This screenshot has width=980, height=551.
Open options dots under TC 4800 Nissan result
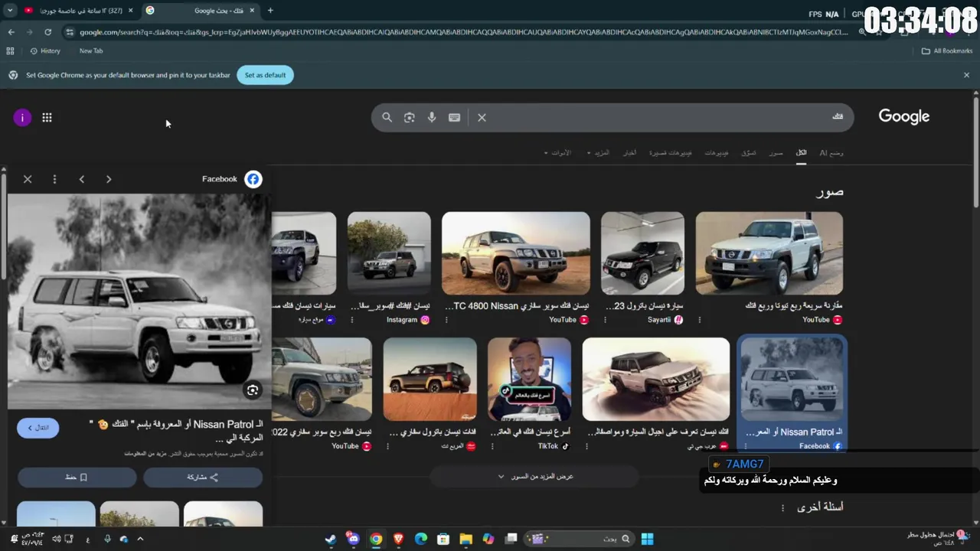[446, 320]
